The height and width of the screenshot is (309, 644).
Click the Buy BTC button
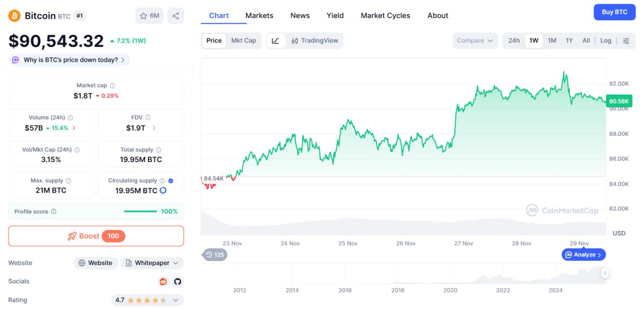(x=614, y=12)
